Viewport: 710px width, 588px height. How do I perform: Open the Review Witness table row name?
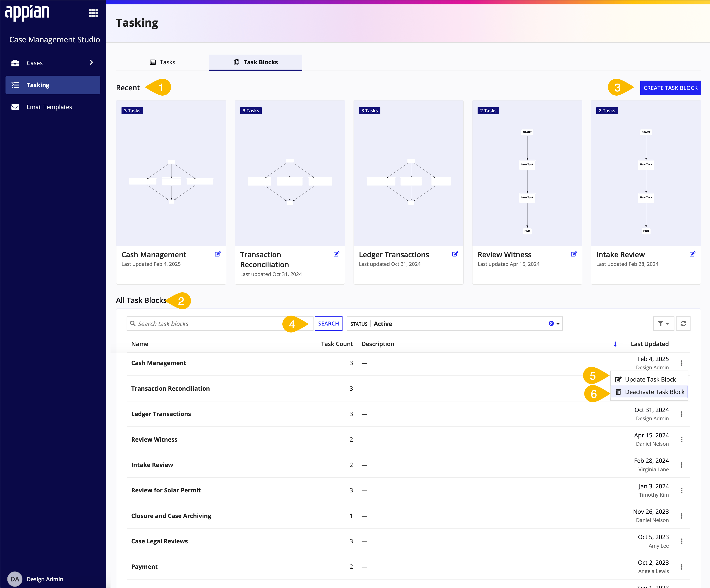pyautogui.click(x=154, y=439)
